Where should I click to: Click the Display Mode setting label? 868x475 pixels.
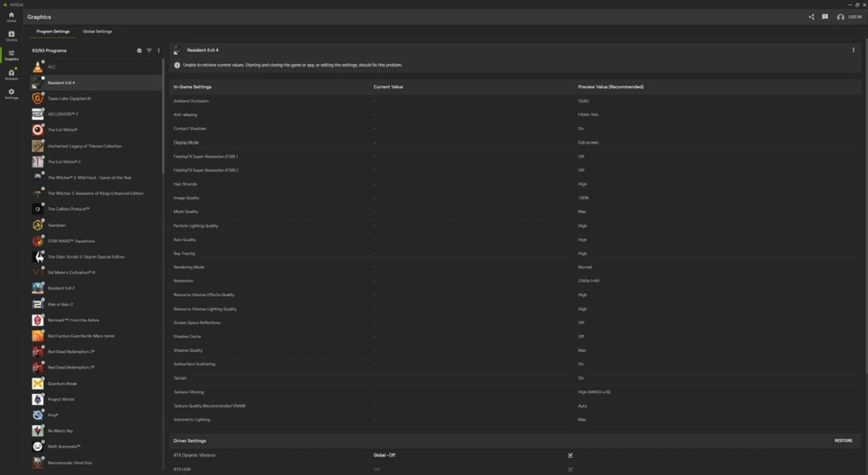coord(186,142)
